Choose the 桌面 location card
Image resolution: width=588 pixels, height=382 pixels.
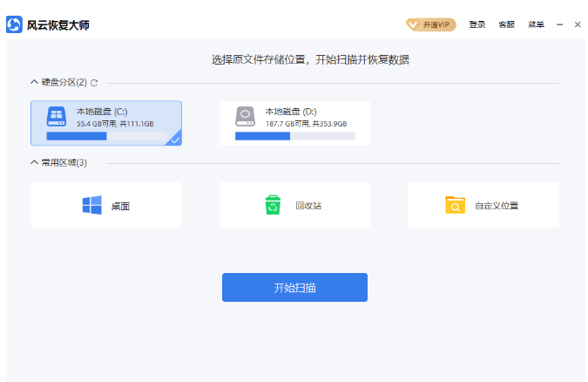pos(106,205)
